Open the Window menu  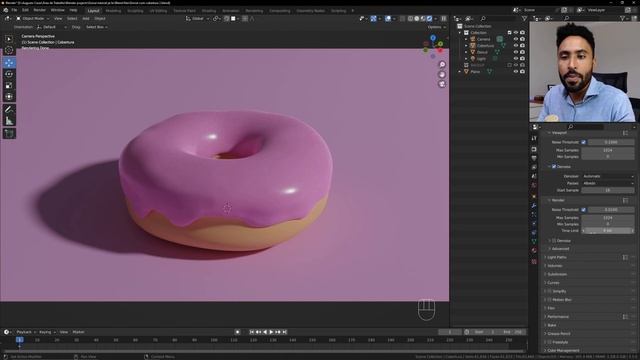pyautogui.click(x=58, y=10)
